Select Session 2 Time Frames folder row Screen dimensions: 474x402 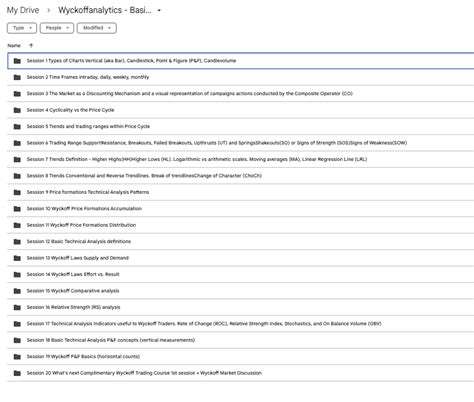[241, 77]
